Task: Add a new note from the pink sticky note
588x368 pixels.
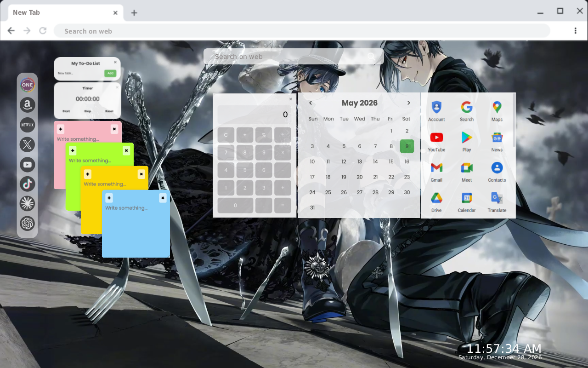Action: coord(61,129)
